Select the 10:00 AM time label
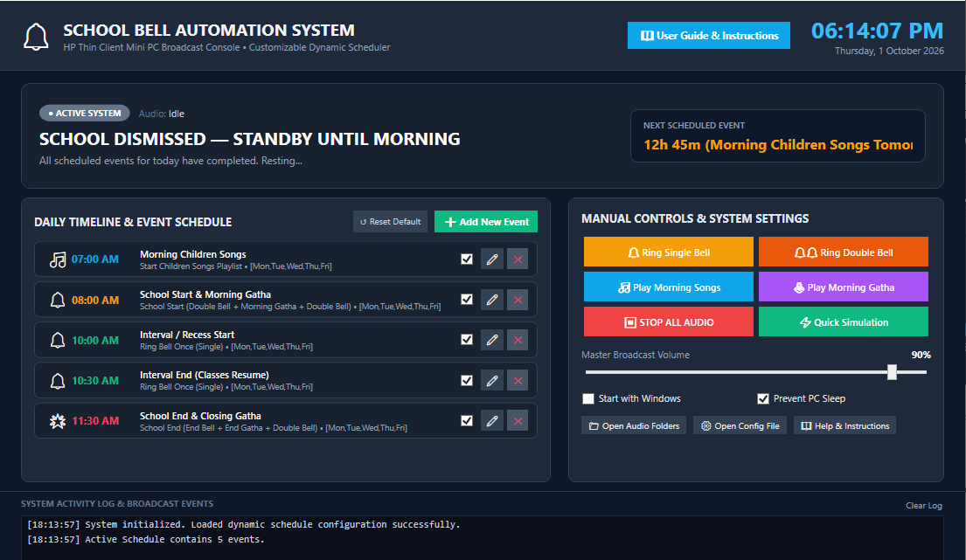This screenshot has height=560, width=966. 95,341
